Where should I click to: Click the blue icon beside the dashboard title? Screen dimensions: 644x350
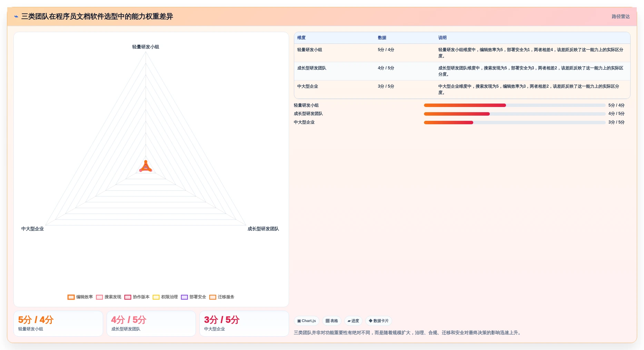pos(16,17)
